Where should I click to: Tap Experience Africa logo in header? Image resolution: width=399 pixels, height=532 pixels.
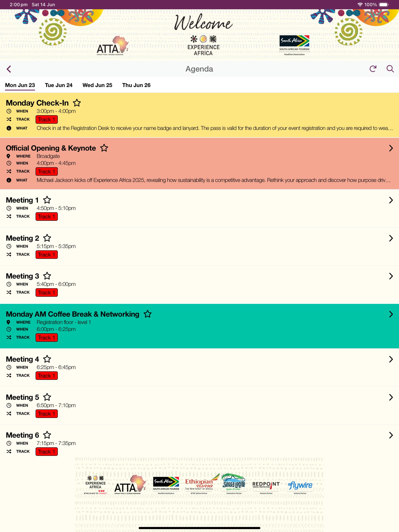tap(204, 46)
